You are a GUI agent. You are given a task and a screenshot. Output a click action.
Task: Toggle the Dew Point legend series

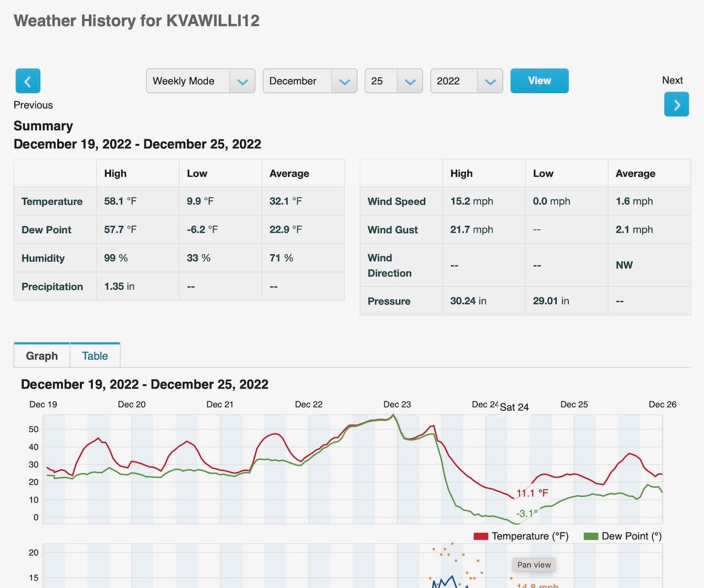point(631,536)
